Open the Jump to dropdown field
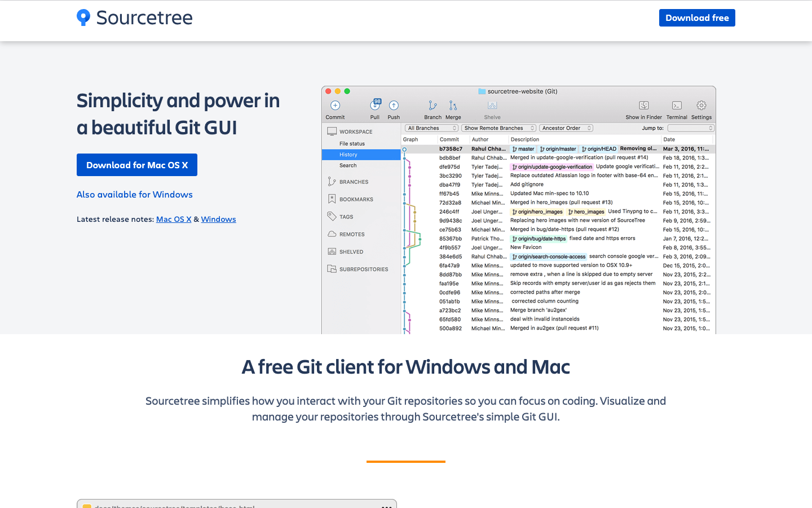812x508 pixels. [691, 128]
